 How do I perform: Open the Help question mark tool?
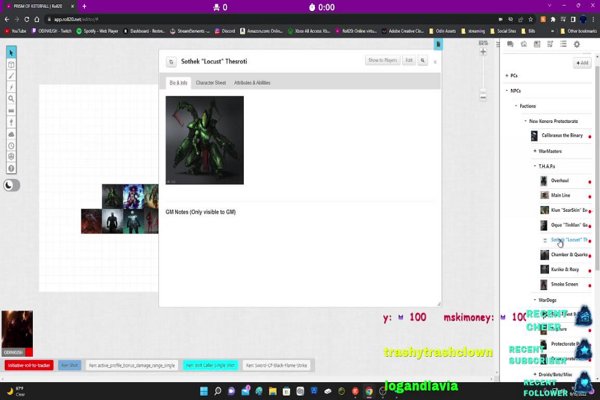coord(11,168)
